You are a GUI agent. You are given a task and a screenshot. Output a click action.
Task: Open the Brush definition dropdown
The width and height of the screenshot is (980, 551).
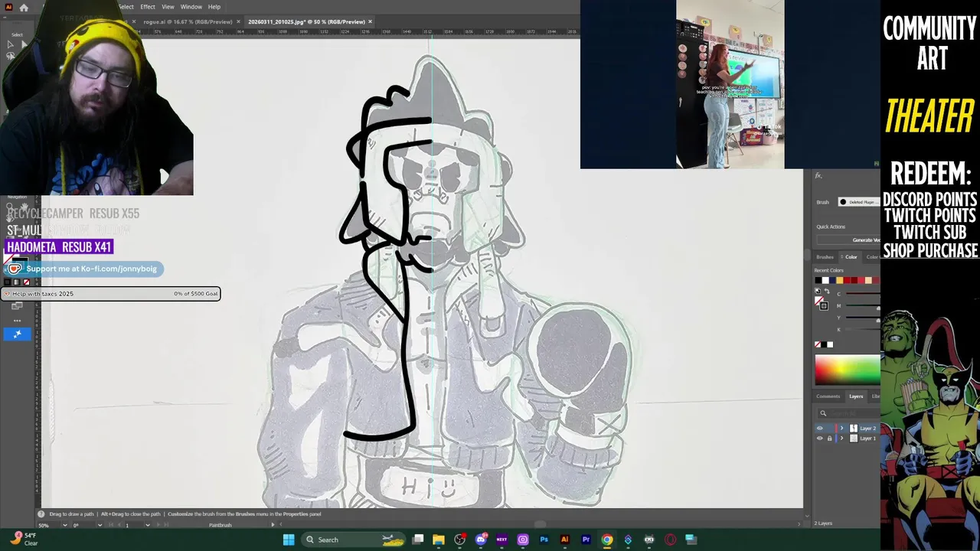859,202
